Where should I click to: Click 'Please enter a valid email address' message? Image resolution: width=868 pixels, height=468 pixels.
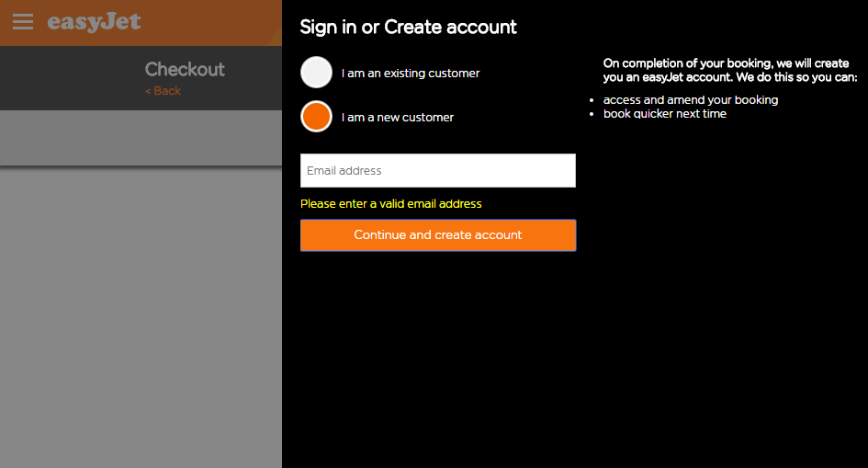390,204
